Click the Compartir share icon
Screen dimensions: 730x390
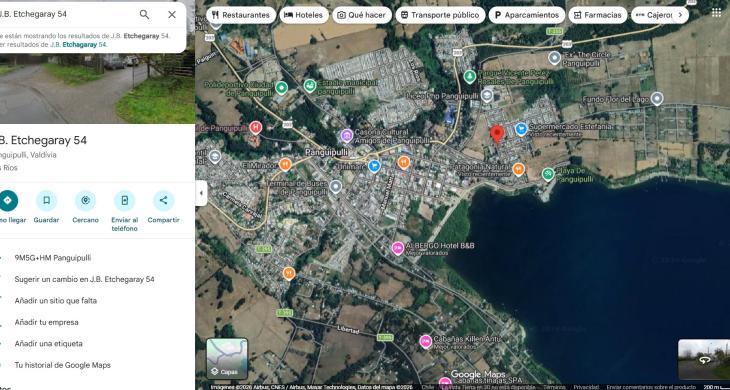pos(163,201)
